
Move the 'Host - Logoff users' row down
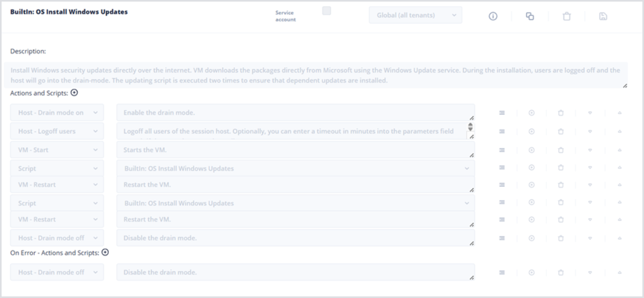pos(590,132)
